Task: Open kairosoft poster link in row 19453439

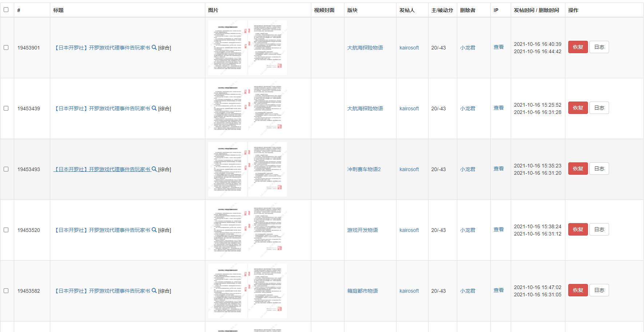Action: click(x=409, y=108)
